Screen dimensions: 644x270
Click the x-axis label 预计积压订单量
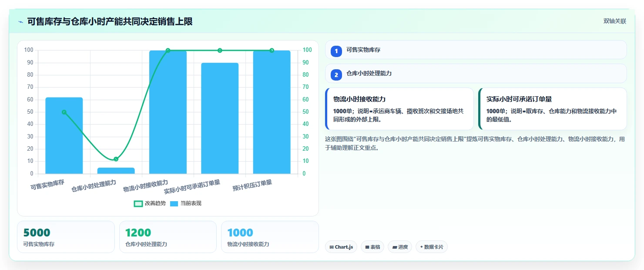coord(252,186)
